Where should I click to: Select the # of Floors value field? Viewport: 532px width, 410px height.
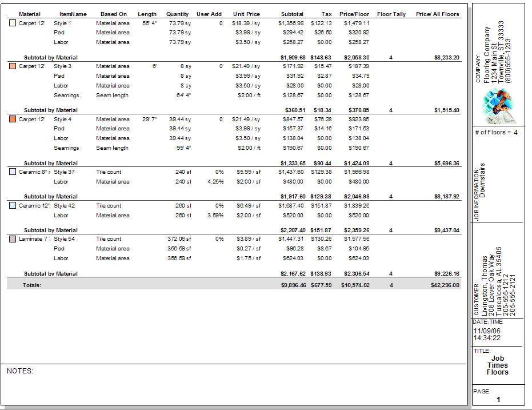click(x=514, y=133)
